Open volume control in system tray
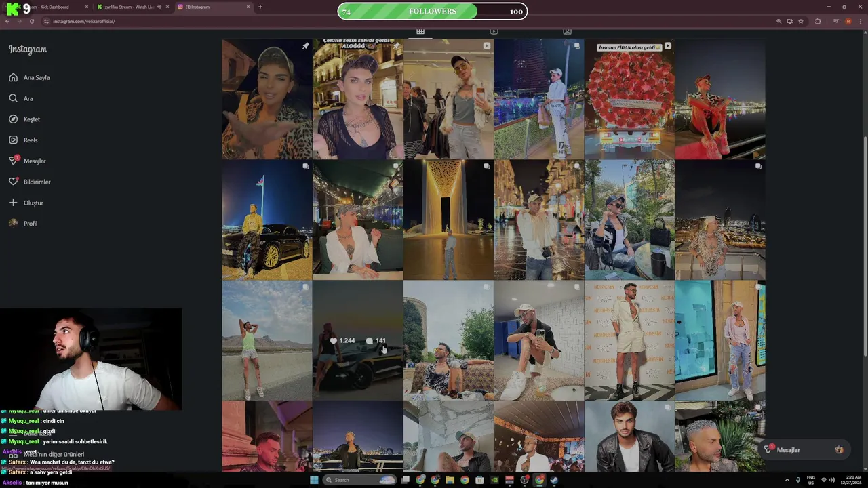 (831, 480)
